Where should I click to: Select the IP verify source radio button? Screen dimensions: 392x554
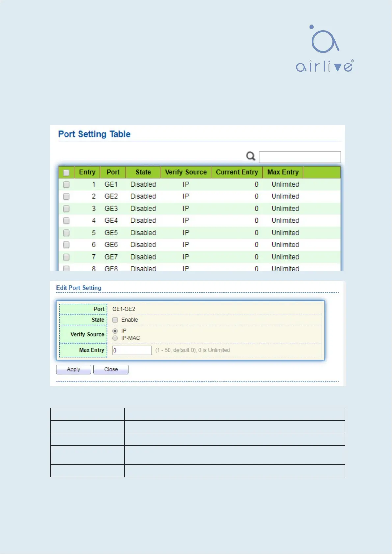pyautogui.click(x=115, y=331)
